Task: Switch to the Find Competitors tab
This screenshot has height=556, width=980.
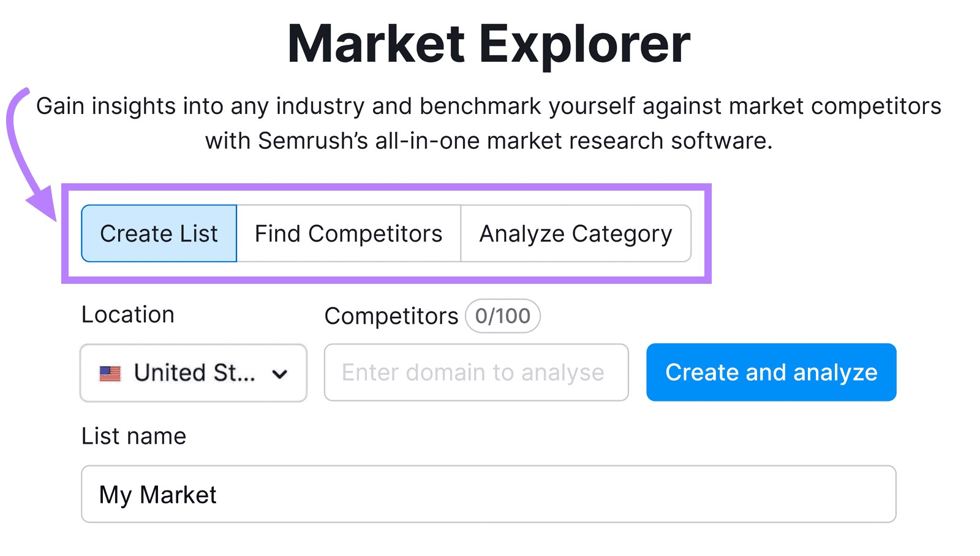Action: click(348, 233)
